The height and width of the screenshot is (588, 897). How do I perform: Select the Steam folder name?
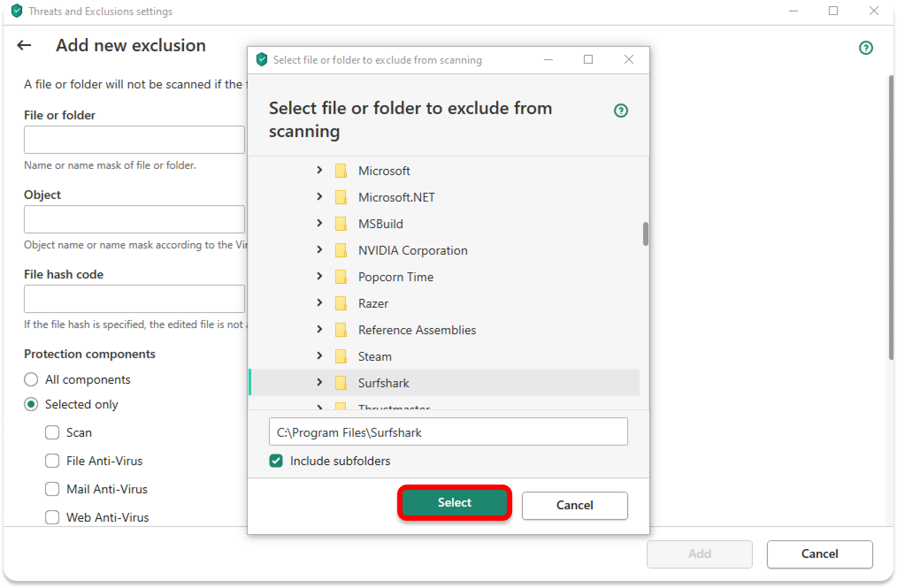click(x=375, y=356)
